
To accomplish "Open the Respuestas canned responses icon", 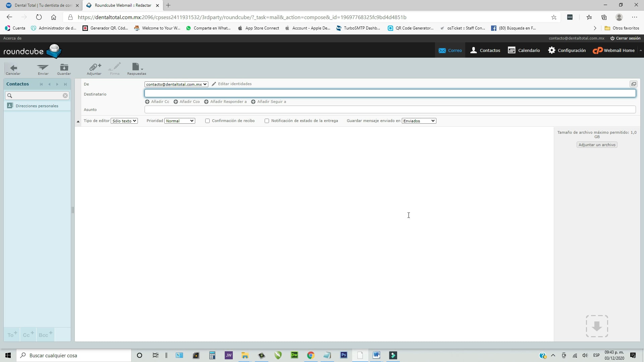I will [x=136, y=69].
